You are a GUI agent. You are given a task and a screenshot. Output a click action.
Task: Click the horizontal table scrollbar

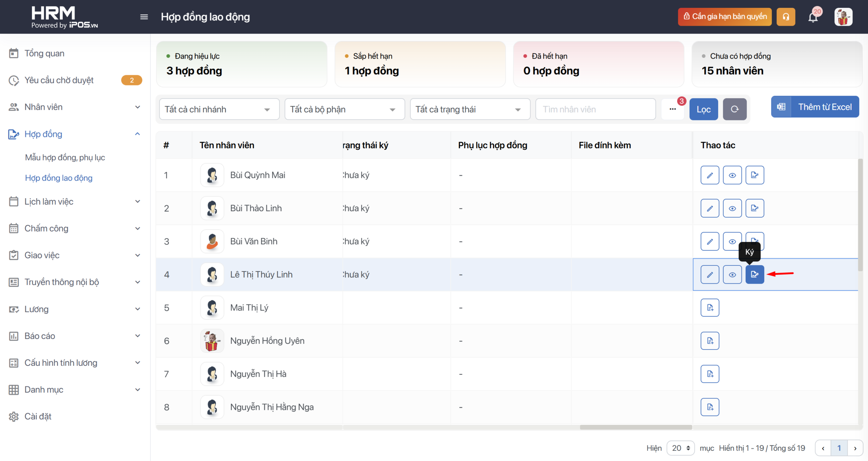[635, 427]
